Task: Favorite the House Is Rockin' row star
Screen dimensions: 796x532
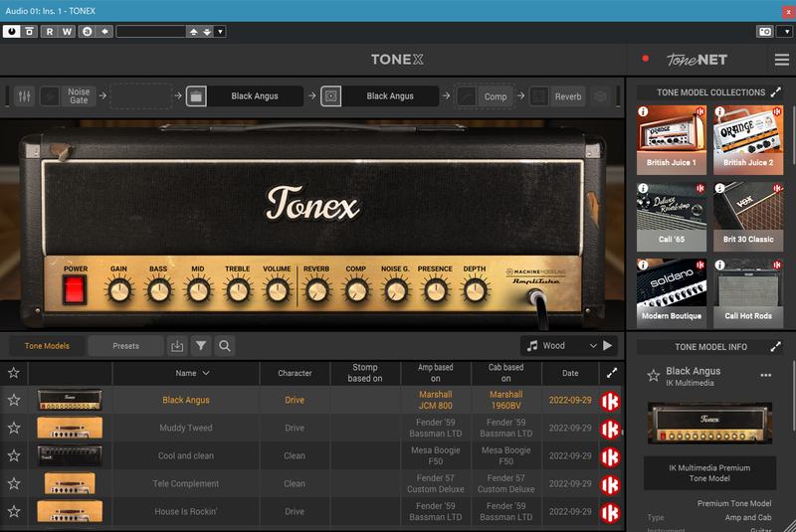Action: pyautogui.click(x=14, y=511)
